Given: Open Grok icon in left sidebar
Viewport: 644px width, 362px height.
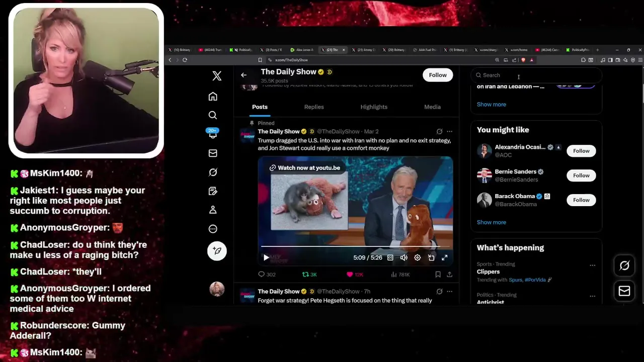Looking at the screenshot, I should tap(213, 172).
